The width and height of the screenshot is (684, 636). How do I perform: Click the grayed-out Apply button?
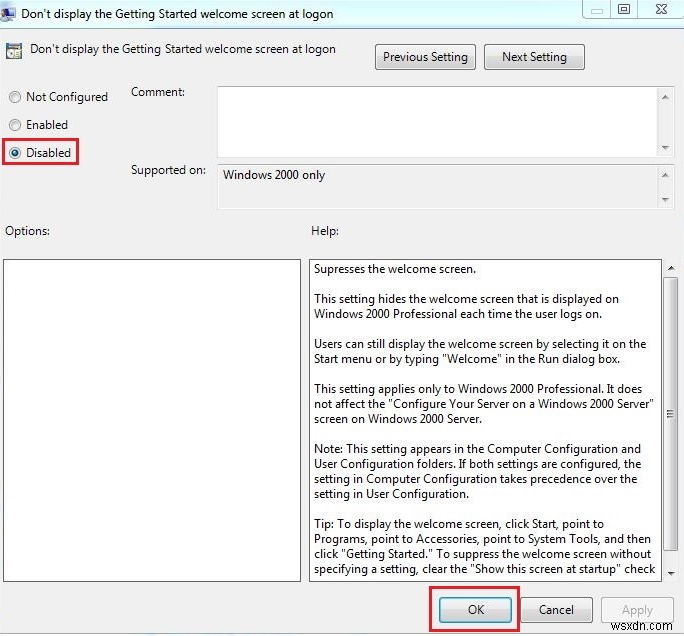637,609
